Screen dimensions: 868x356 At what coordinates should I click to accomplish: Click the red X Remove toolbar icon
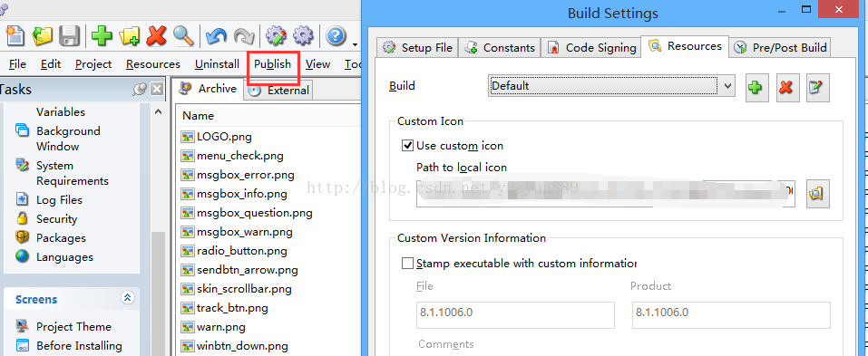point(157,36)
